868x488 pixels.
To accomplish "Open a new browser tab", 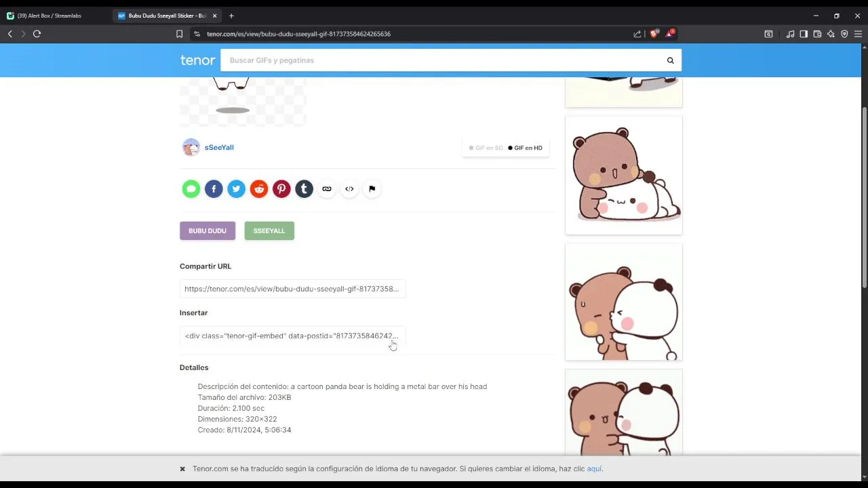I will [231, 16].
